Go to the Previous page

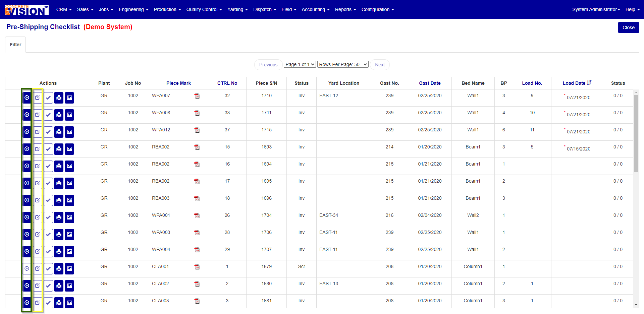[268, 65]
